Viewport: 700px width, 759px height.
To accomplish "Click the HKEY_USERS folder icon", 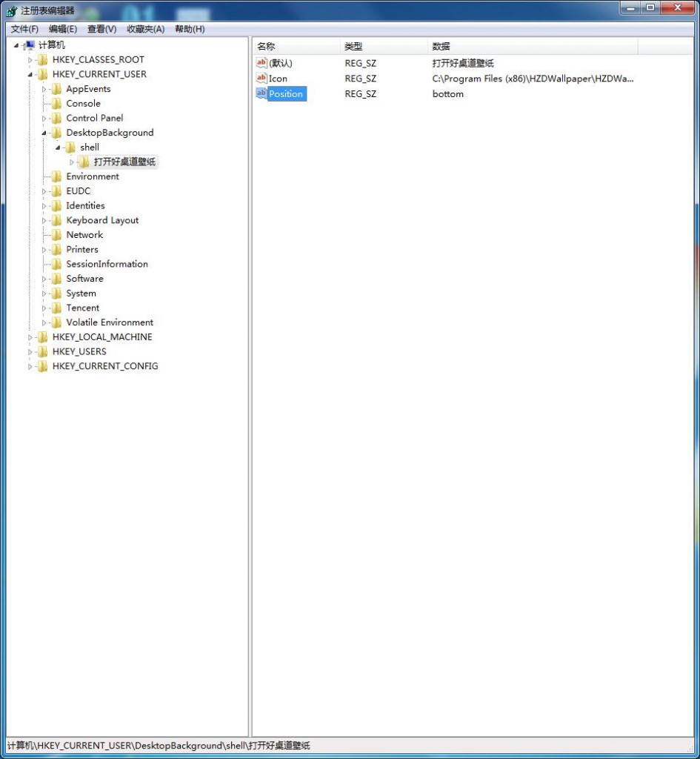I will [42, 351].
